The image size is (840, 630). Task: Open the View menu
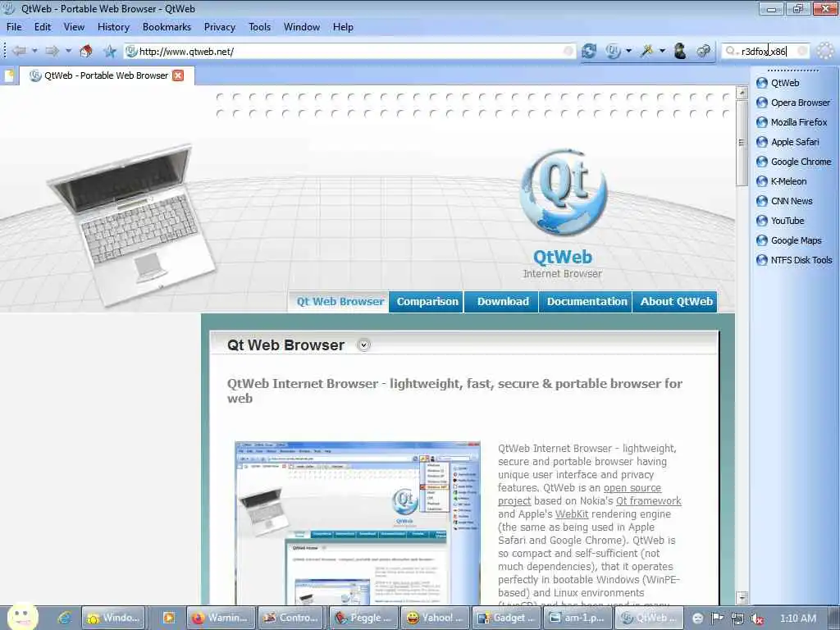pos(74,27)
